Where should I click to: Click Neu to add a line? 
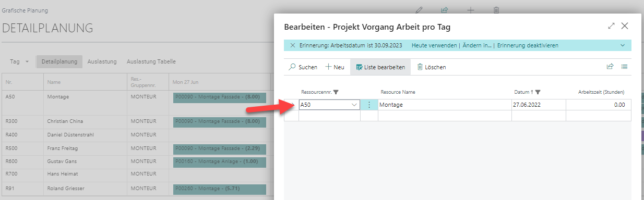click(335, 67)
